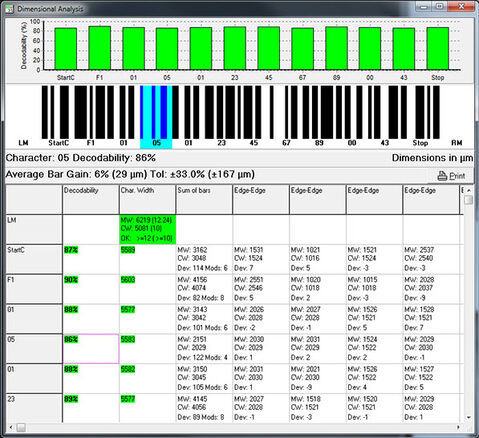Viewport: 479px width, 438px height.
Task: Click the 87% decodability cell
Action: click(x=91, y=259)
